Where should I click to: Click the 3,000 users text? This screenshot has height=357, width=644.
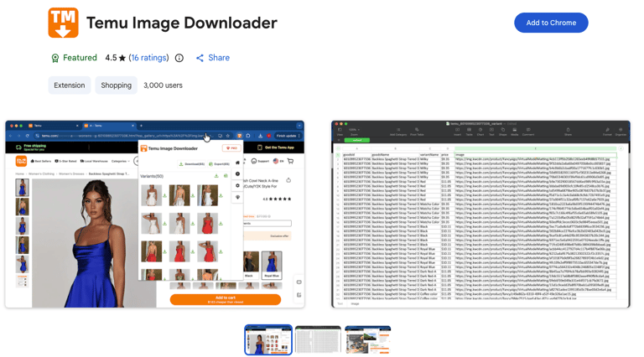[163, 85]
